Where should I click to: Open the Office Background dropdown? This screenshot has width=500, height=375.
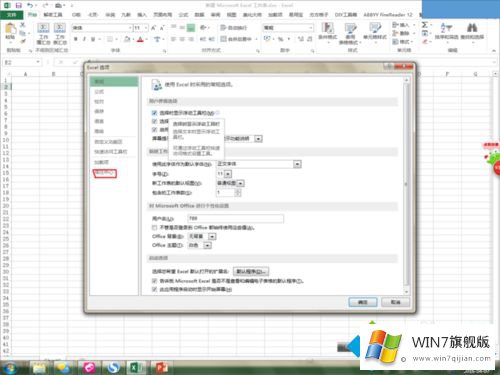coord(212,236)
